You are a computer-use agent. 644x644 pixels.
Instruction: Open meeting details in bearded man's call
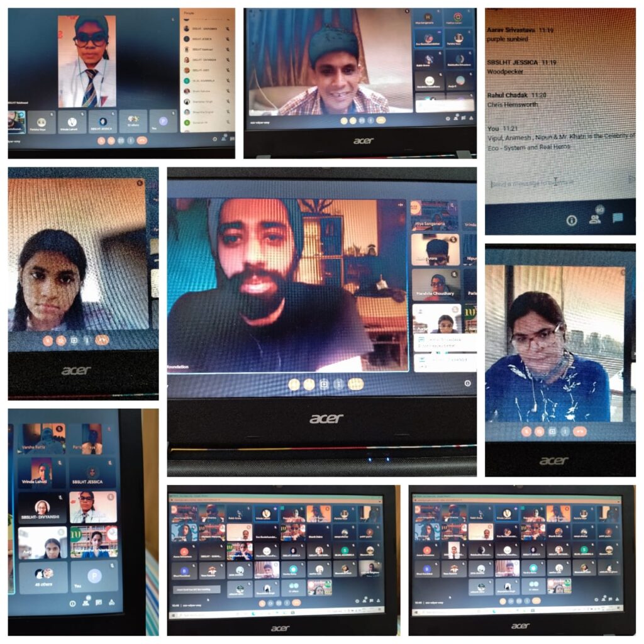(x=467, y=383)
